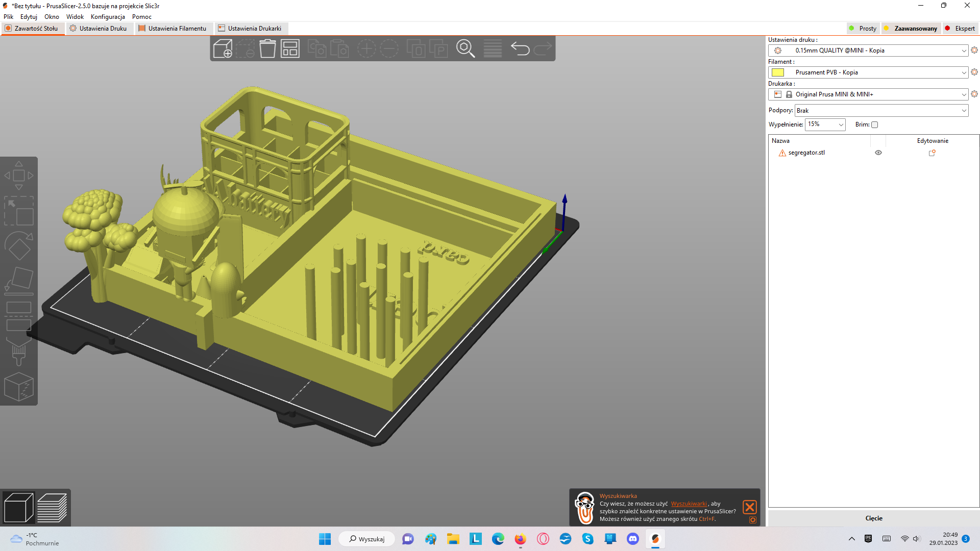Screen dimensions: 980x551
Task: Select the Rotate tool in left toolbar
Action: pos(19,246)
